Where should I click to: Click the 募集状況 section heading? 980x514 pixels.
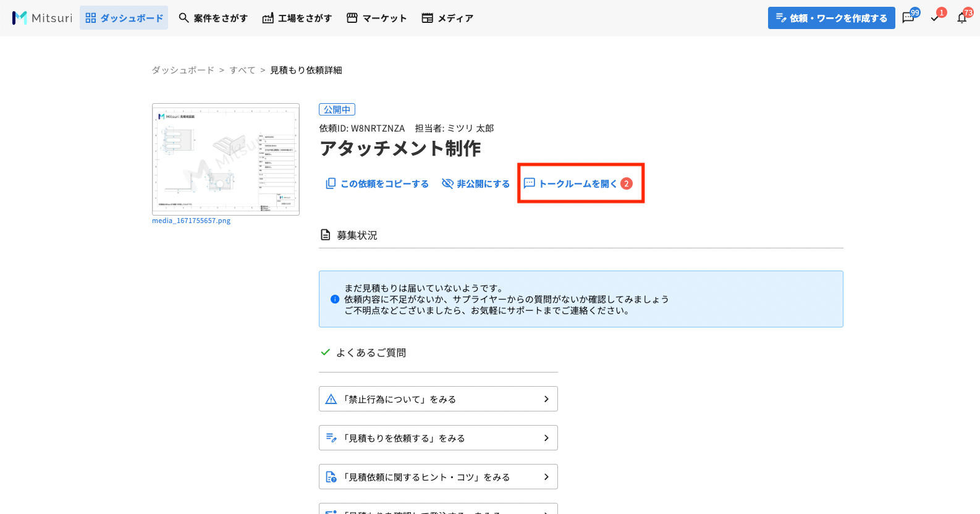click(357, 235)
